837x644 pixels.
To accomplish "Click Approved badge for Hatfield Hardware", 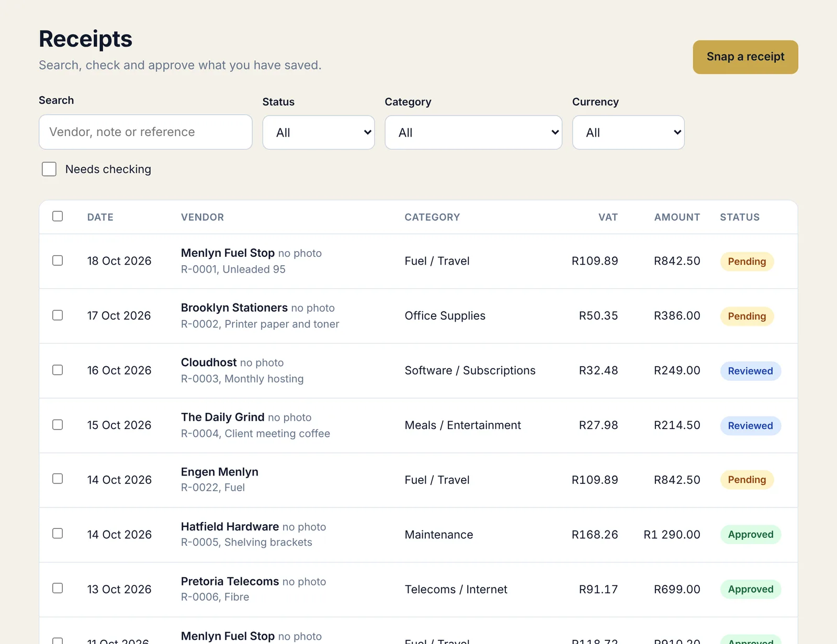I will click(751, 534).
